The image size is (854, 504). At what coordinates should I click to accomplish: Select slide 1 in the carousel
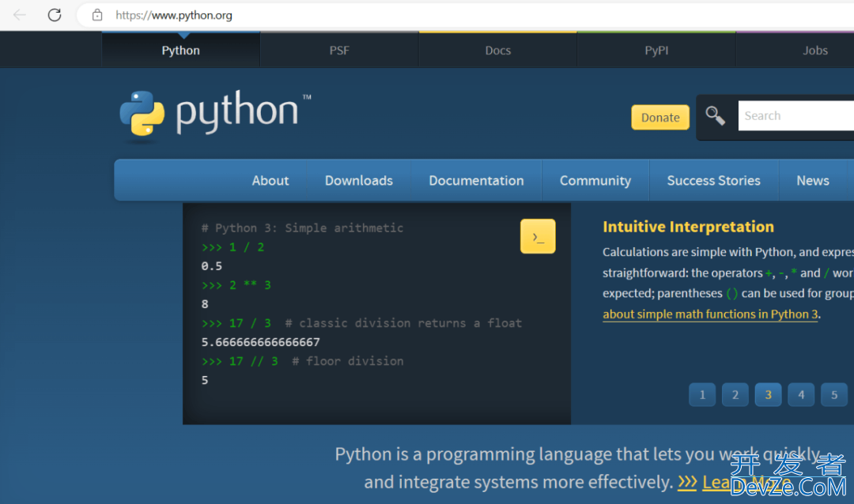(x=702, y=395)
